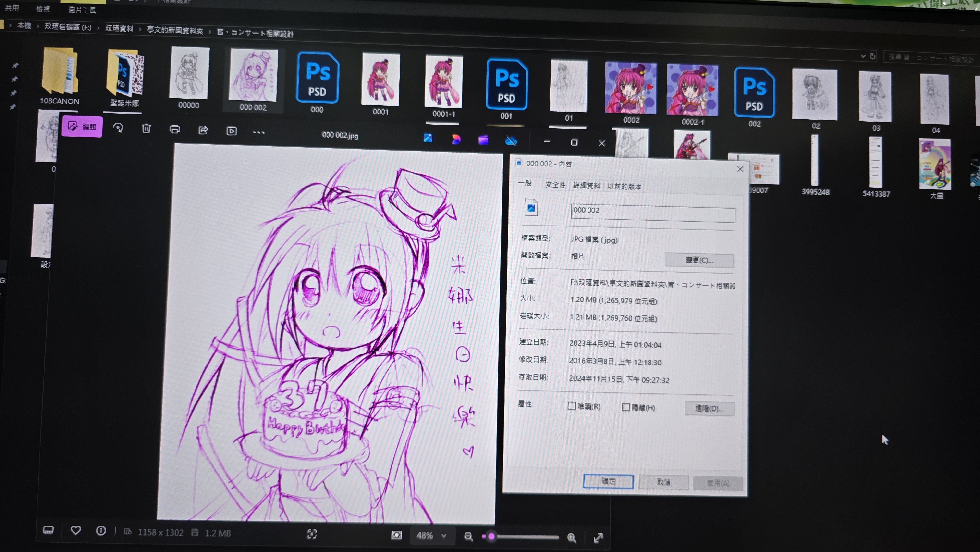Screen dimensions: 980x552
Task: Click the Change (變更) button
Action: pyautogui.click(x=699, y=260)
